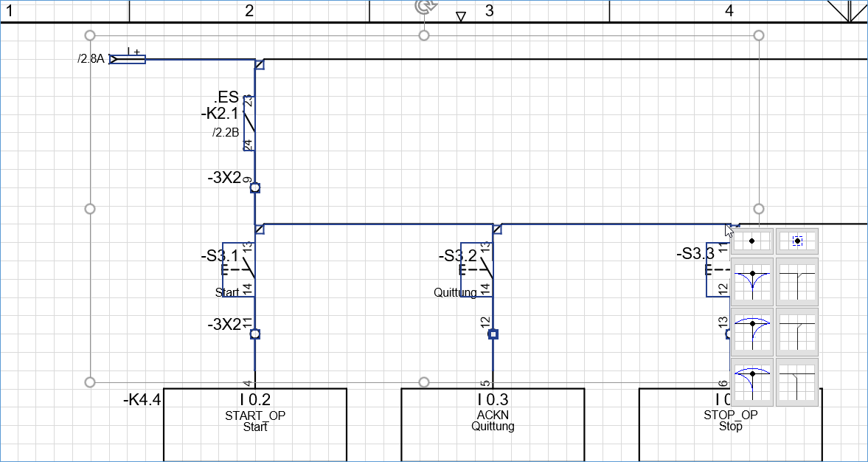
Task: Choose the right-diagonal T-junction in second row
Action: [797, 282]
